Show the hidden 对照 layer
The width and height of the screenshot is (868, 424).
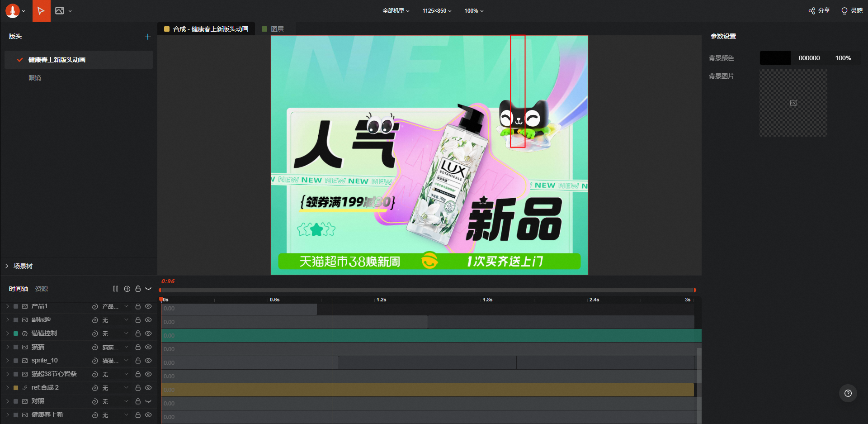point(148,401)
